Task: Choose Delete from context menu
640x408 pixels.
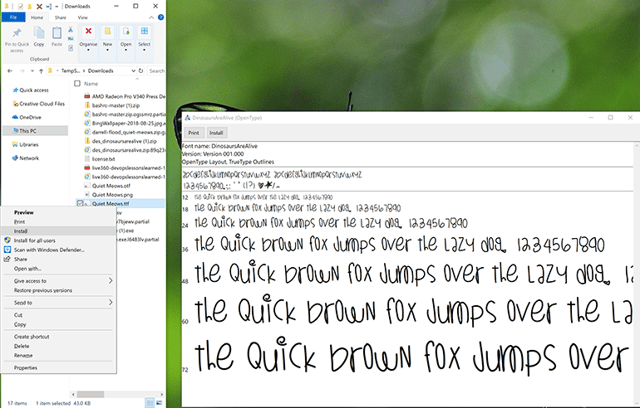Action: coord(58,346)
